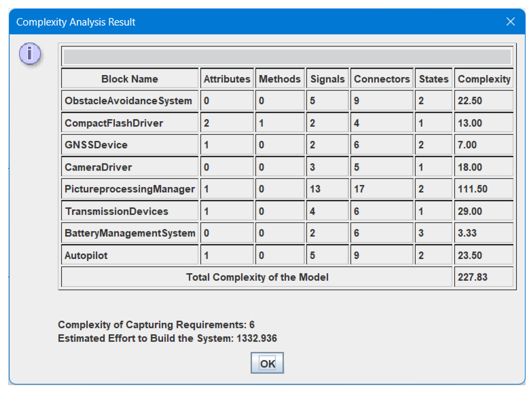Screen dimensions: 532x393
Task: Click the Complexity column header
Action: point(484,79)
